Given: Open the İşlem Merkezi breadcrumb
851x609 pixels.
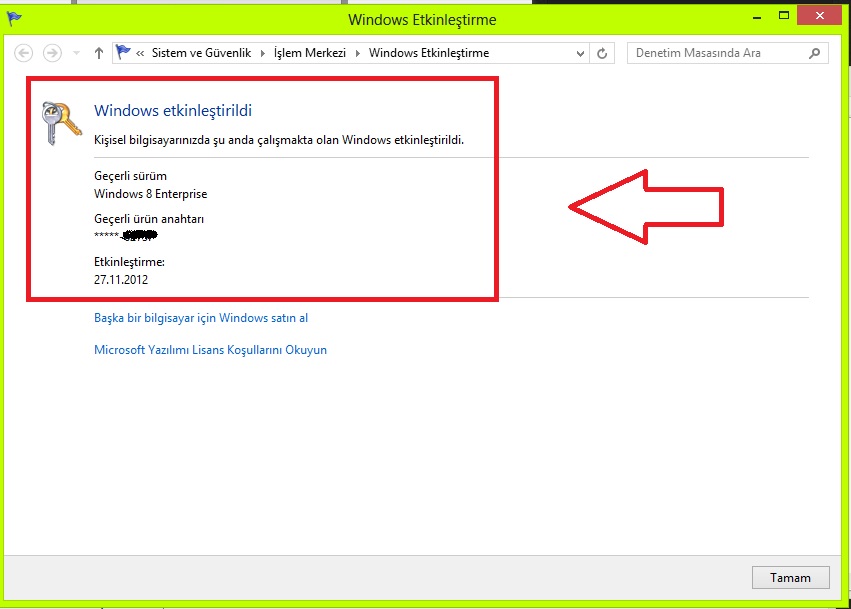Looking at the screenshot, I should click(x=310, y=53).
